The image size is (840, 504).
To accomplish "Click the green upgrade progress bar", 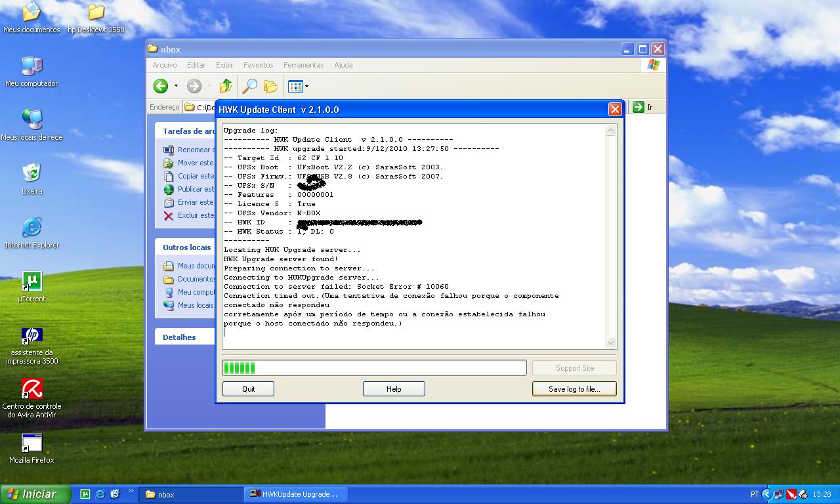I will point(374,368).
